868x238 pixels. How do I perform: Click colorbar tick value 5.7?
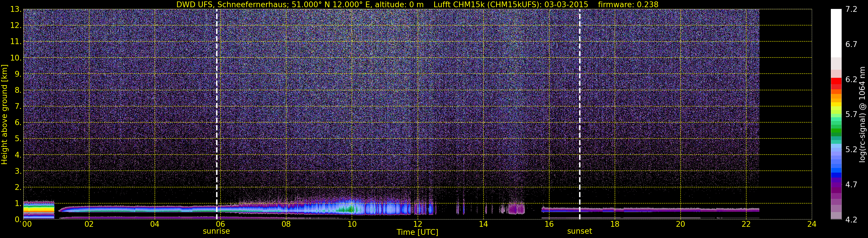click(x=851, y=114)
